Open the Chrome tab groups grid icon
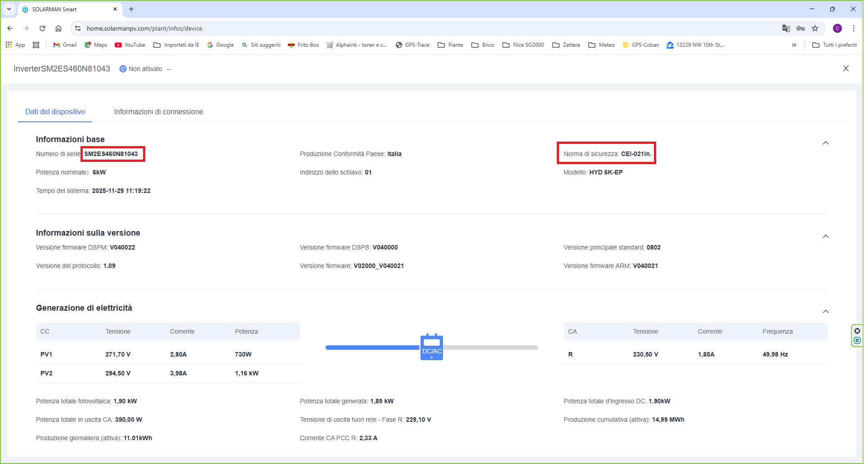 (x=36, y=45)
